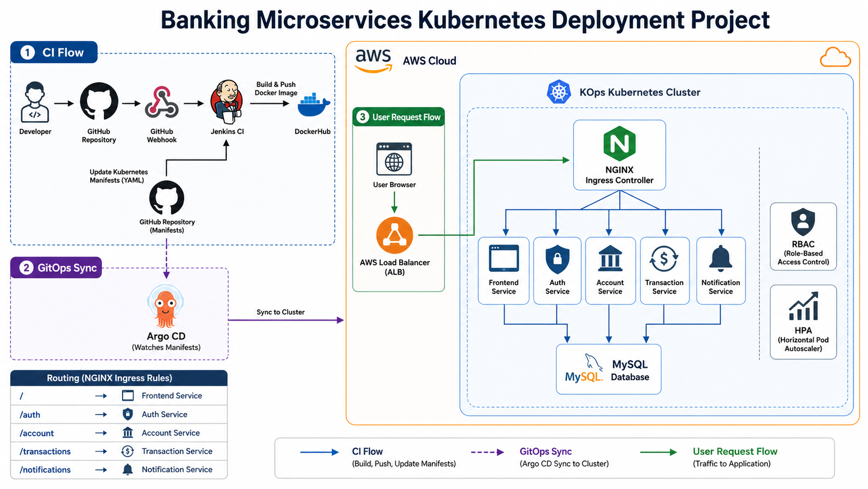Click the root / route path
The width and height of the screenshot is (868, 489).
click(x=21, y=396)
